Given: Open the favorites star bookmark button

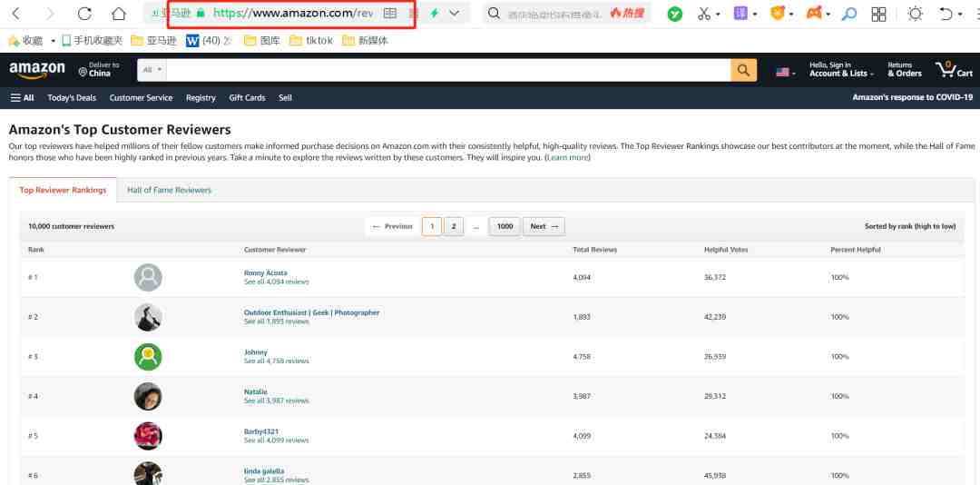Looking at the screenshot, I should click(x=25, y=41).
